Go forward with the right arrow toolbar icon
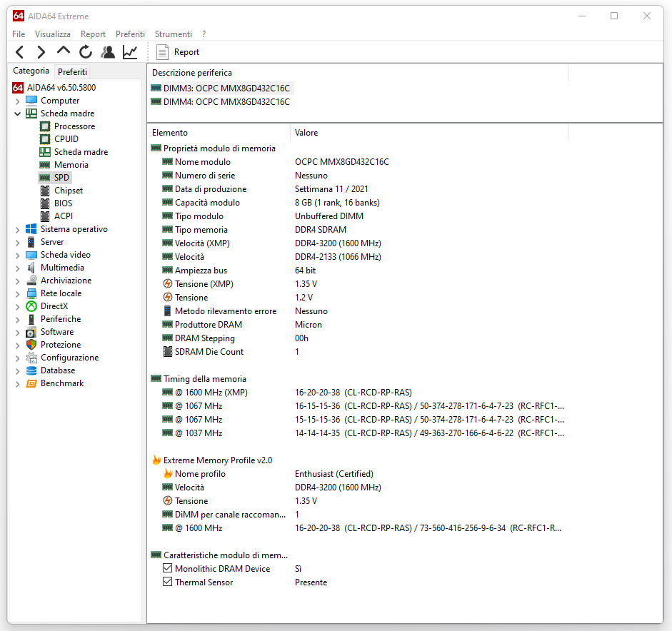 [41, 52]
